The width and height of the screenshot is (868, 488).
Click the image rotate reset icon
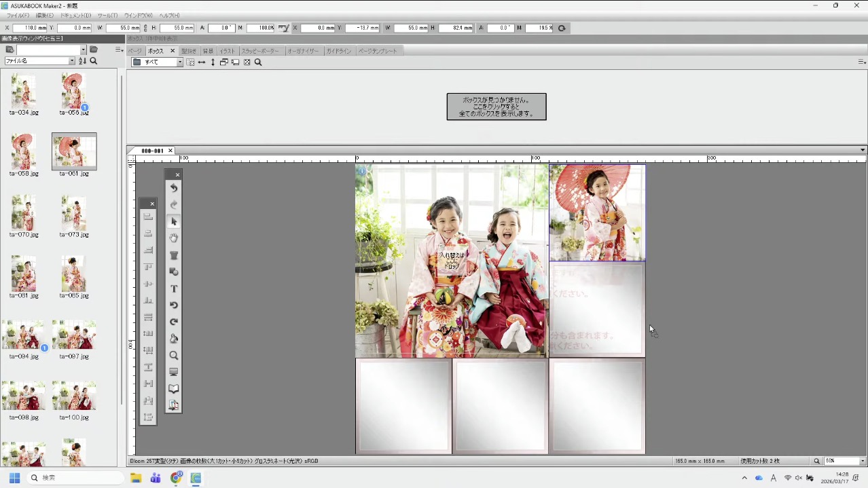coord(561,29)
